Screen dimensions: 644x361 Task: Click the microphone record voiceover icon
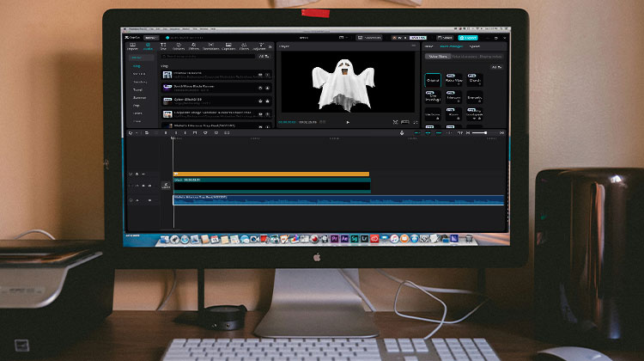[x=404, y=132]
